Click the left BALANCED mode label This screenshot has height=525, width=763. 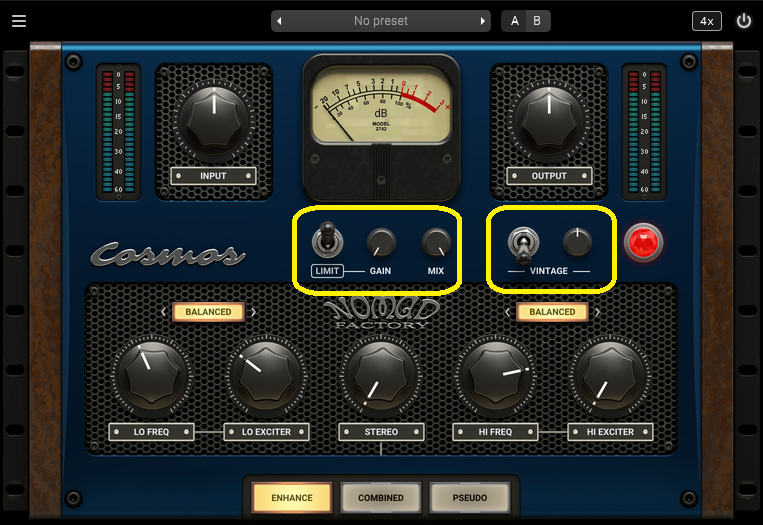pos(208,312)
